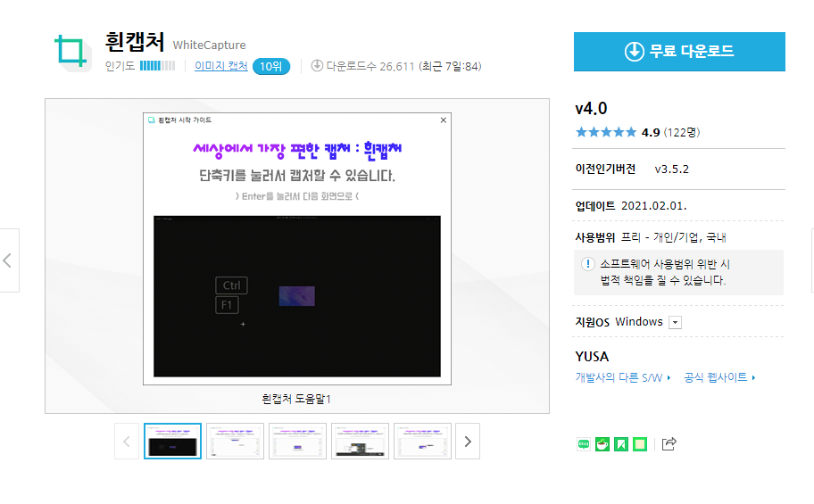Click the warning exclamation icon
The width and height of the screenshot is (814, 504).
(x=587, y=264)
